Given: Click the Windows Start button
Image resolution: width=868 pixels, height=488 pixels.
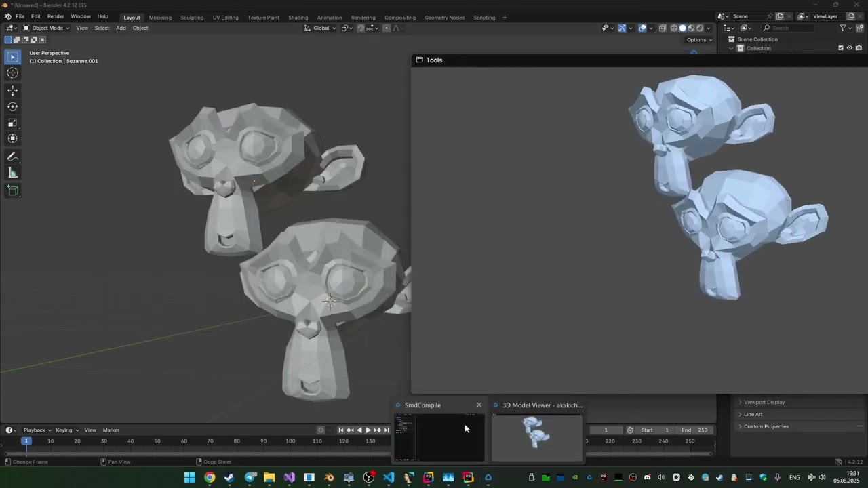Looking at the screenshot, I should click(190, 478).
